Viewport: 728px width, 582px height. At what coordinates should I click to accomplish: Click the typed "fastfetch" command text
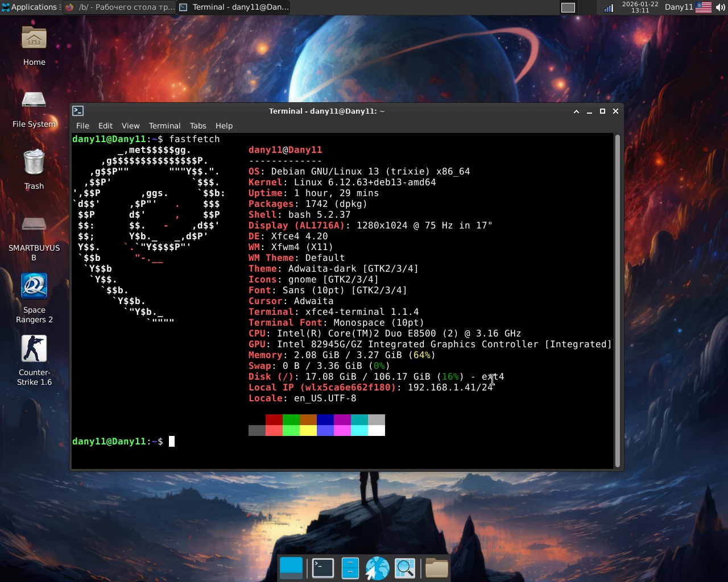(x=195, y=139)
